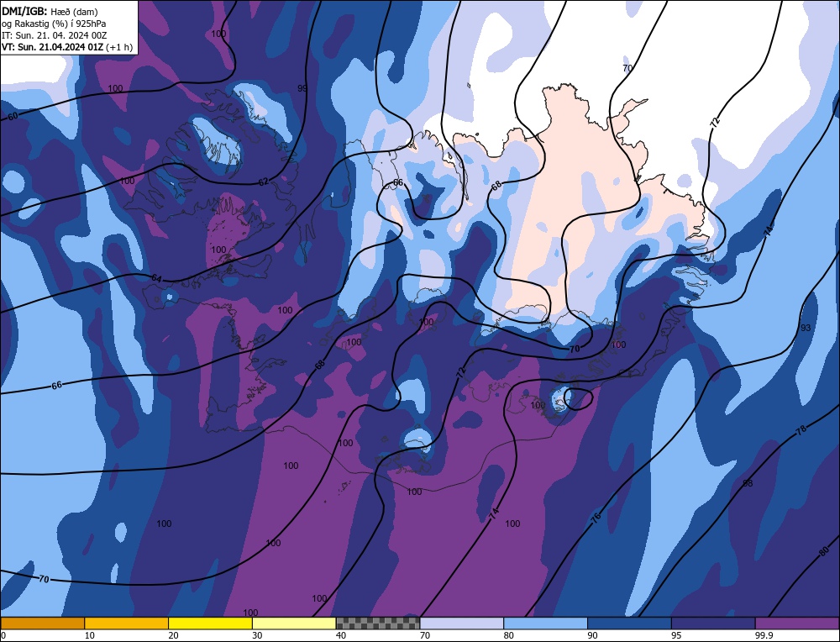
Task: Click the '99.9' legend scale label
Action: [763, 635]
